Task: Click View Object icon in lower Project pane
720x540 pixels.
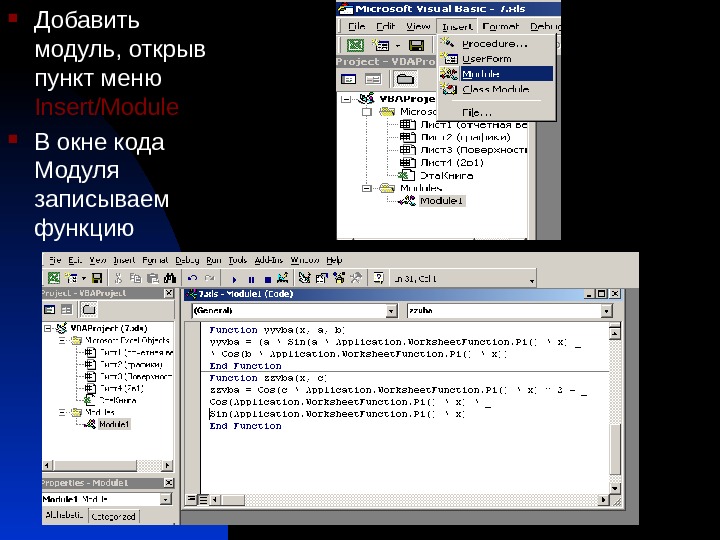Action: [x=67, y=309]
